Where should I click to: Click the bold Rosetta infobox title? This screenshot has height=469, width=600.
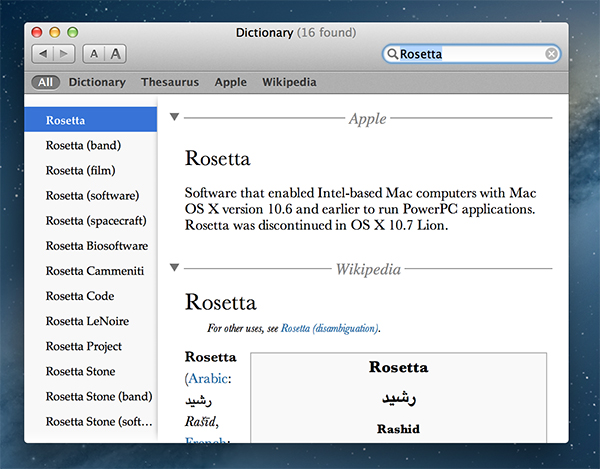coord(398,367)
